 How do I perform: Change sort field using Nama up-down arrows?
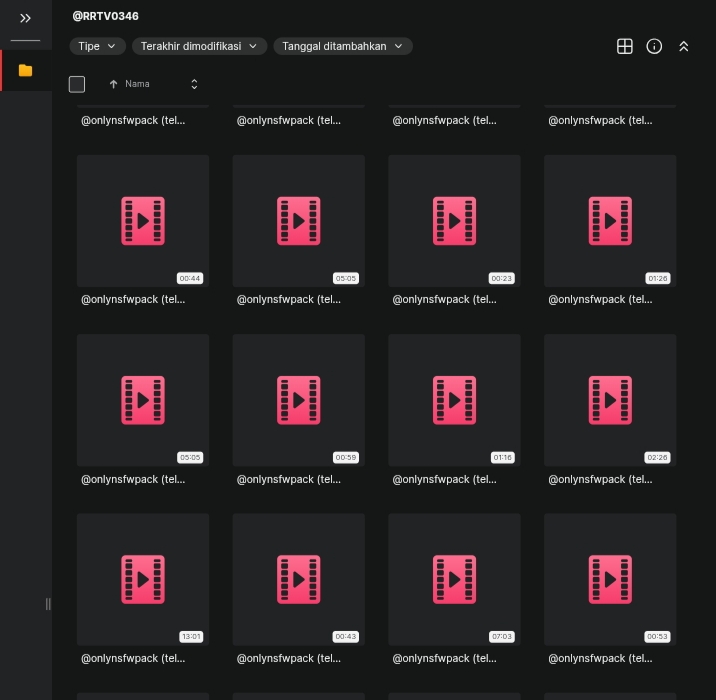194,84
